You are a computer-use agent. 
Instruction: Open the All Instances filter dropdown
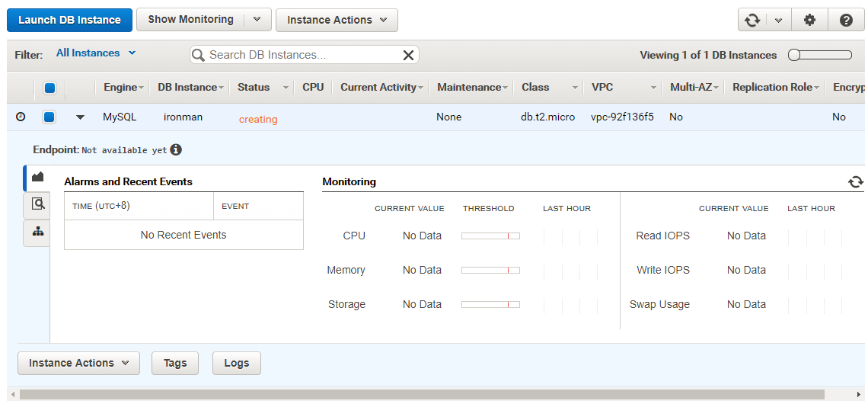(96, 53)
